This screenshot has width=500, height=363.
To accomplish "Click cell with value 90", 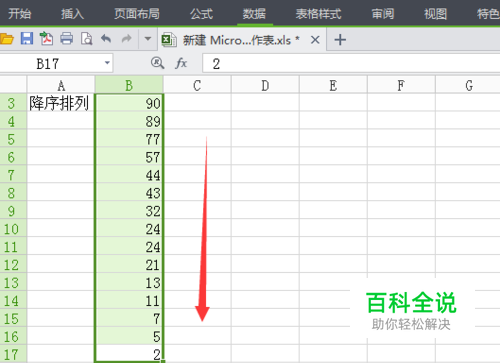I will (x=129, y=103).
